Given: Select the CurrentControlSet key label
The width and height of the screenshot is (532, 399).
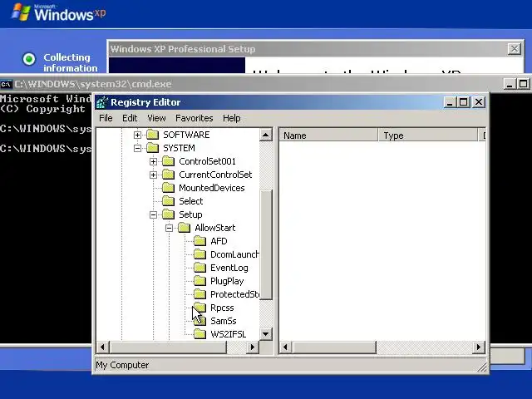Looking at the screenshot, I should coord(215,175).
